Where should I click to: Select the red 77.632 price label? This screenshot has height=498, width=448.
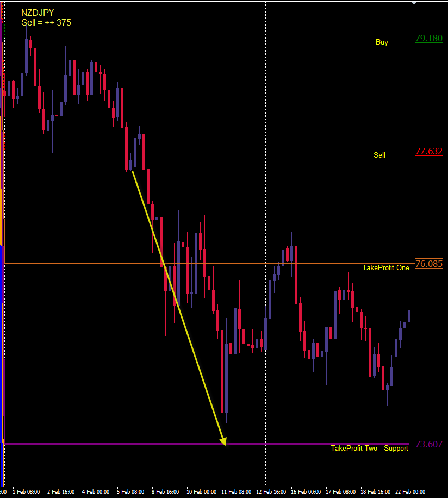pyautogui.click(x=429, y=151)
